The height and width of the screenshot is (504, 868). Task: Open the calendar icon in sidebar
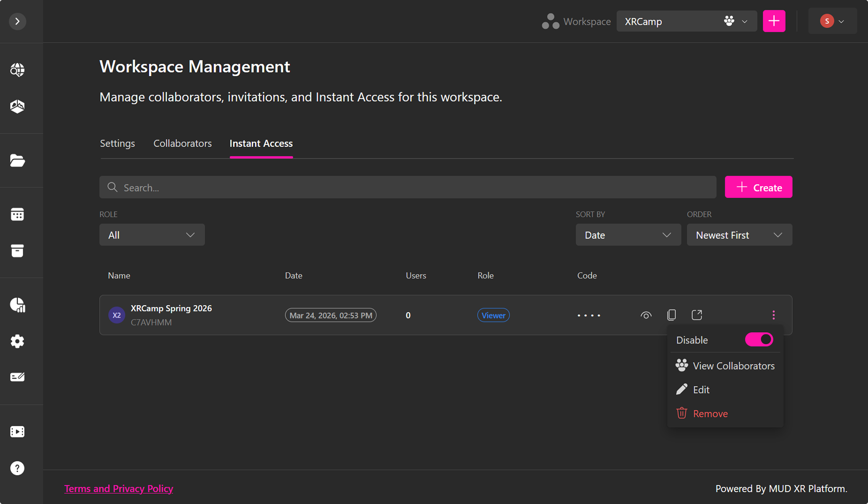[x=17, y=214]
